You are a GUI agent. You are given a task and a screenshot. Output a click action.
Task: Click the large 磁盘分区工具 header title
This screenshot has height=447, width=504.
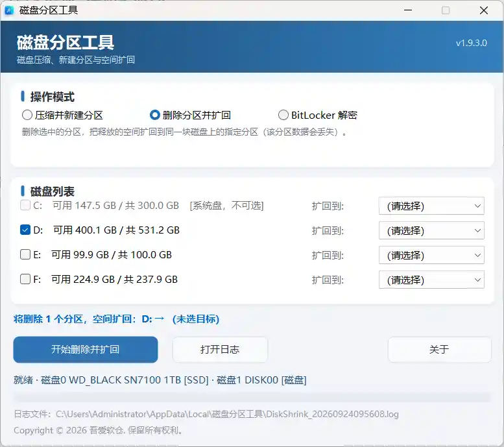(x=66, y=43)
